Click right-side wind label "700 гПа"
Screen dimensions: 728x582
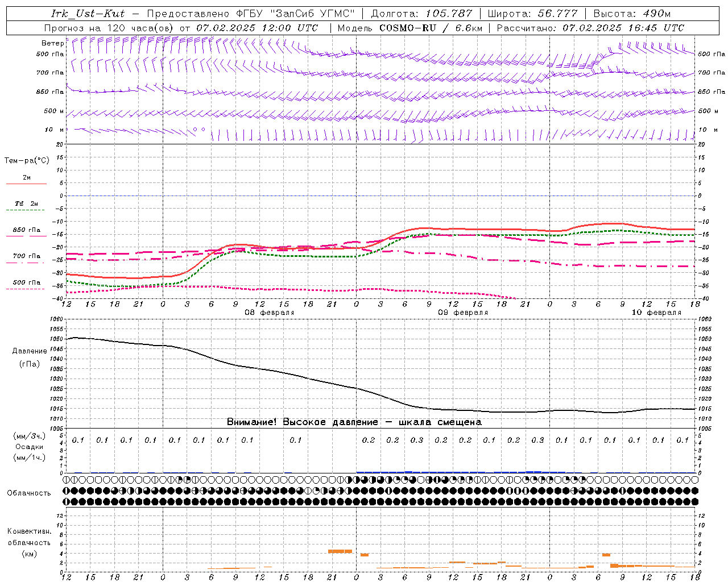click(x=711, y=73)
